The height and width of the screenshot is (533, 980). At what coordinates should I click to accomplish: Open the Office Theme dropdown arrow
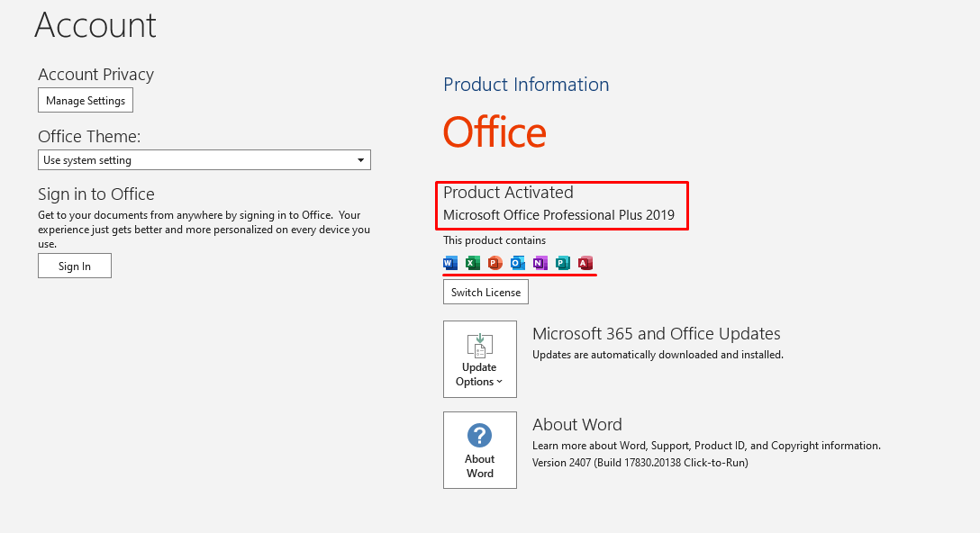(x=360, y=160)
